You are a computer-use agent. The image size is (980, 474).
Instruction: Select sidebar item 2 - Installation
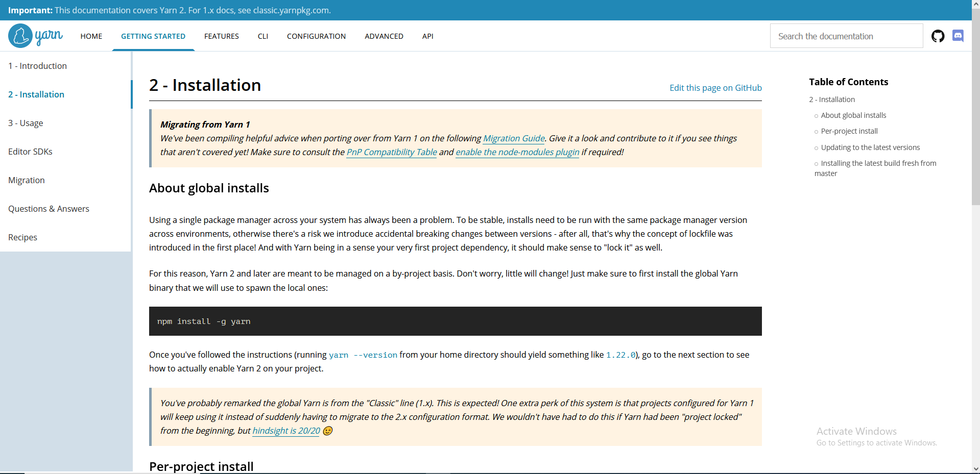pos(65,94)
